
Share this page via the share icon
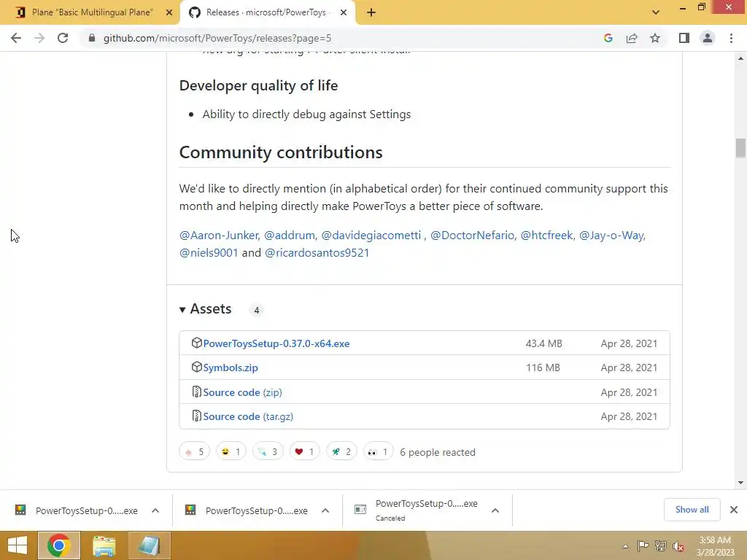click(x=632, y=38)
